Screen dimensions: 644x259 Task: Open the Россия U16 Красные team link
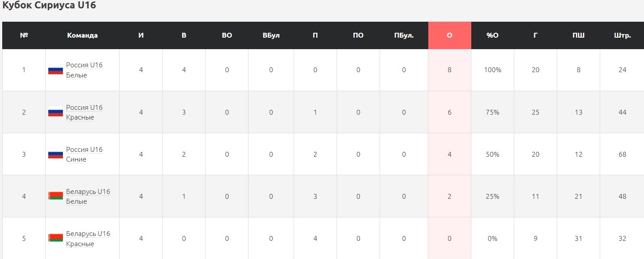84,112
